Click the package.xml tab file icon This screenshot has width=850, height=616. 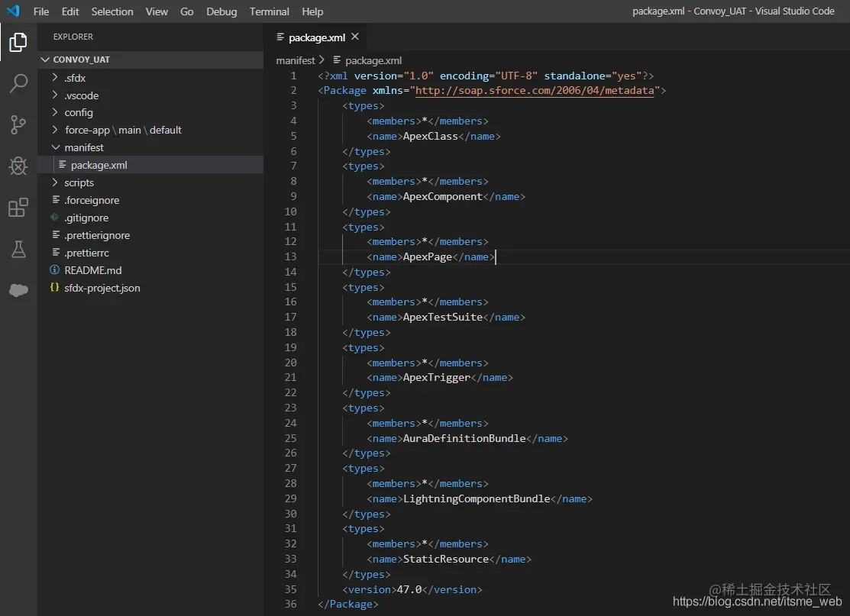point(280,37)
